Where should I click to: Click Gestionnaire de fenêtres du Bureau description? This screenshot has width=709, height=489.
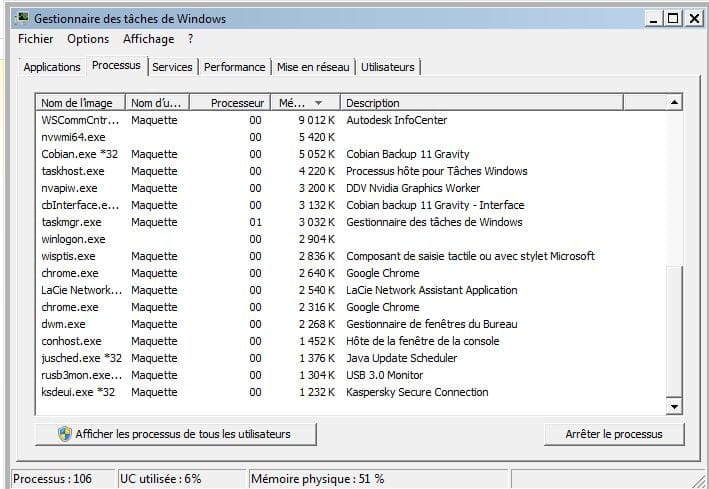(x=431, y=324)
